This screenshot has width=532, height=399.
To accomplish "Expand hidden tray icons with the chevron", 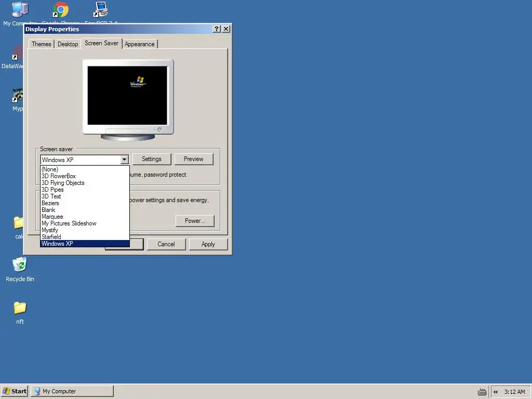I will (496, 392).
